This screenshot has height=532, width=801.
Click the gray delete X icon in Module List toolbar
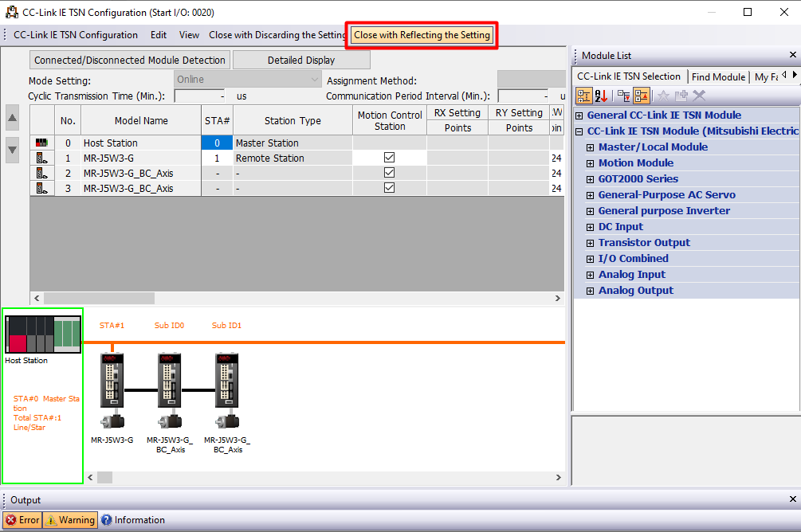point(699,96)
